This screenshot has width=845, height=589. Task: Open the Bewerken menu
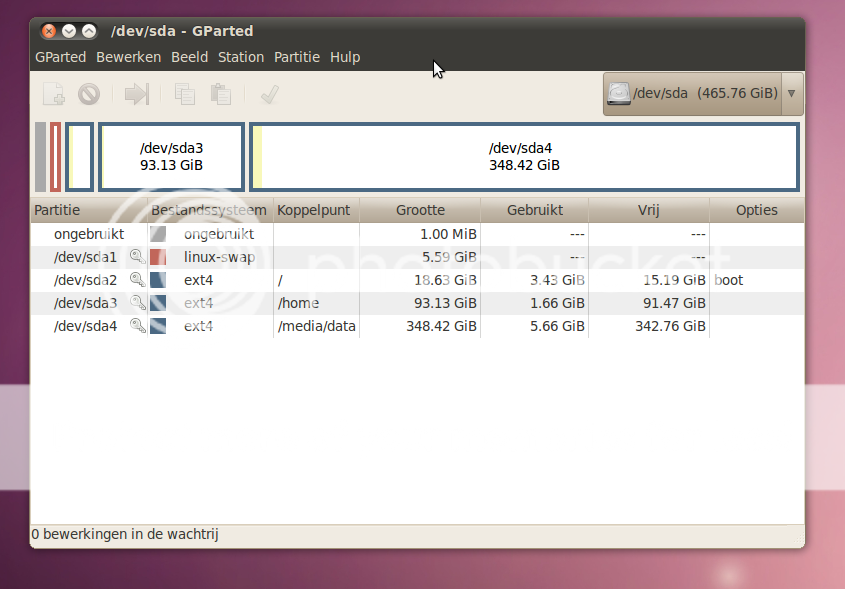[128, 57]
